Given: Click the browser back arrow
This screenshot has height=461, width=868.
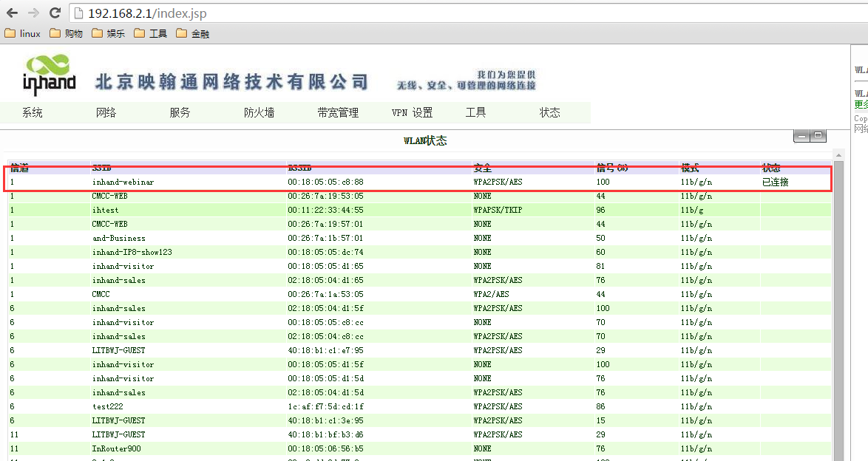Looking at the screenshot, I should tap(12, 13).
